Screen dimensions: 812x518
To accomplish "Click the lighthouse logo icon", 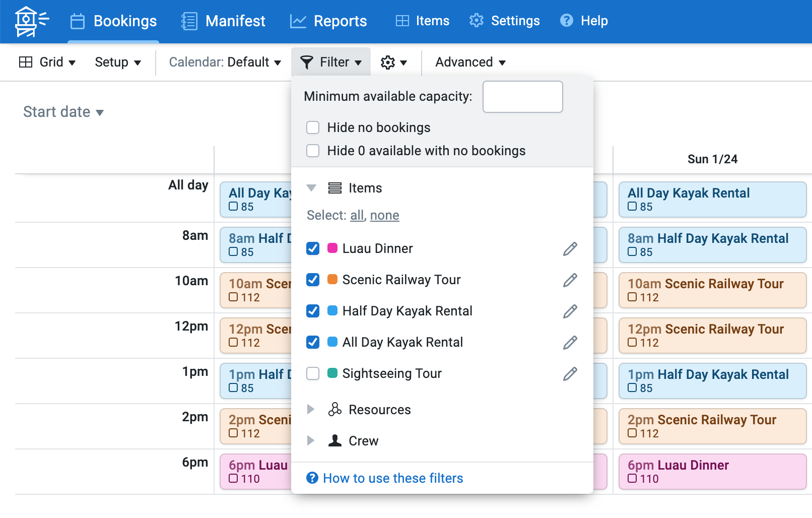I will click(32, 21).
